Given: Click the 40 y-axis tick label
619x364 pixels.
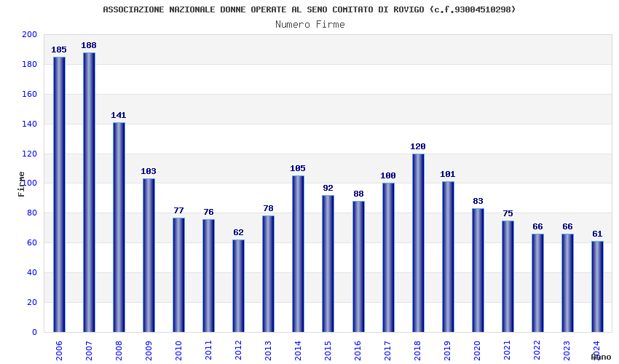Looking at the screenshot, I should click(31, 273).
